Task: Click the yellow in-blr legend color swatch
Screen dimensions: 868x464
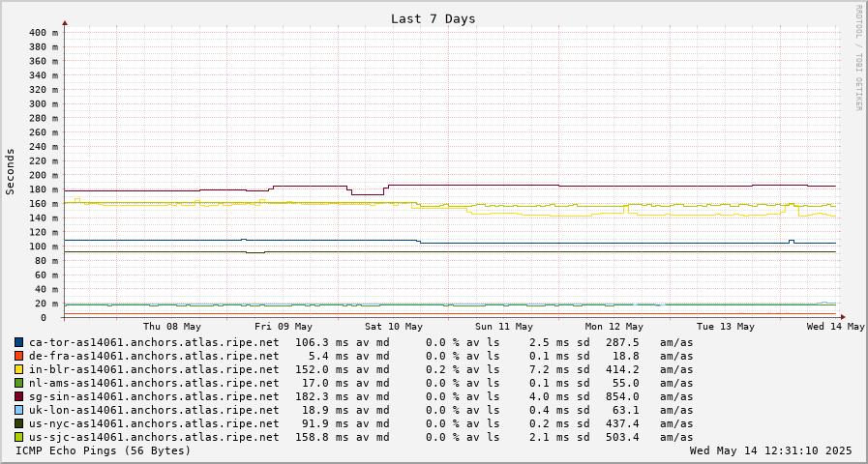Action: coord(19,369)
